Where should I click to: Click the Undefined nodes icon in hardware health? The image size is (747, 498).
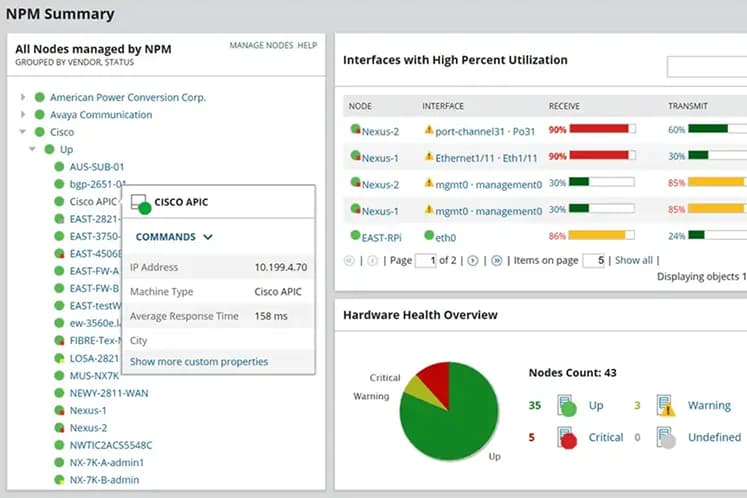[666, 437]
